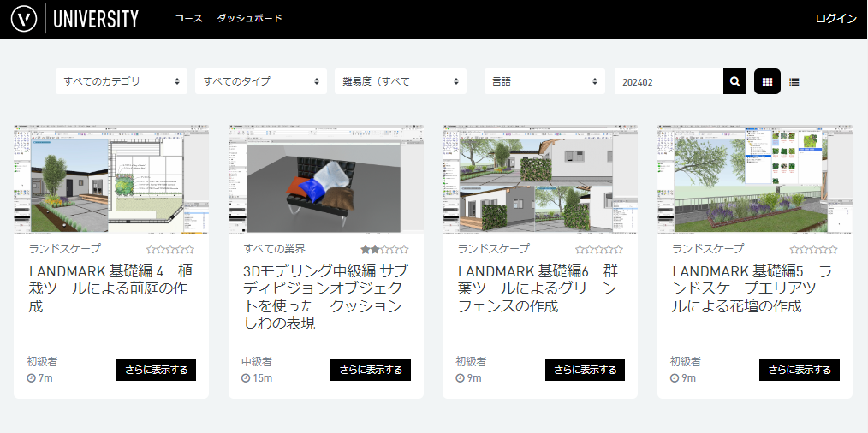Click the star rating on LANDMARK 基礎編6 card
This screenshot has height=433, width=868.
(599, 249)
